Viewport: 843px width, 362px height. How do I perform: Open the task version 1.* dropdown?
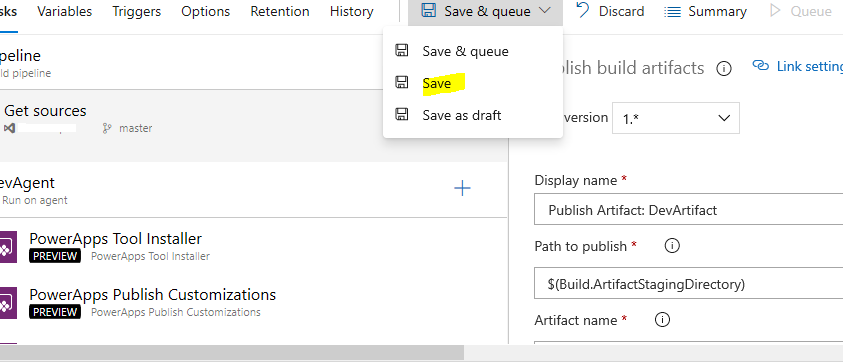pyautogui.click(x=676, y=118)
